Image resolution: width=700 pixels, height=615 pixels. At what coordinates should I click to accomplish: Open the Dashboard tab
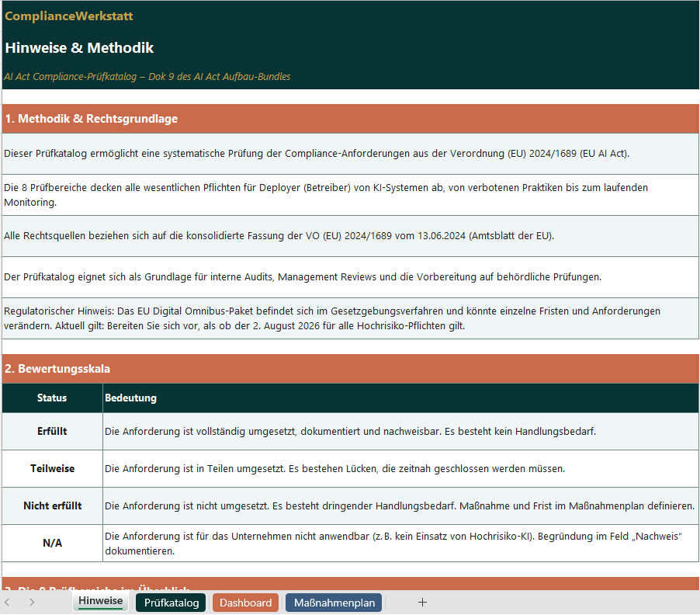point(245,602)
